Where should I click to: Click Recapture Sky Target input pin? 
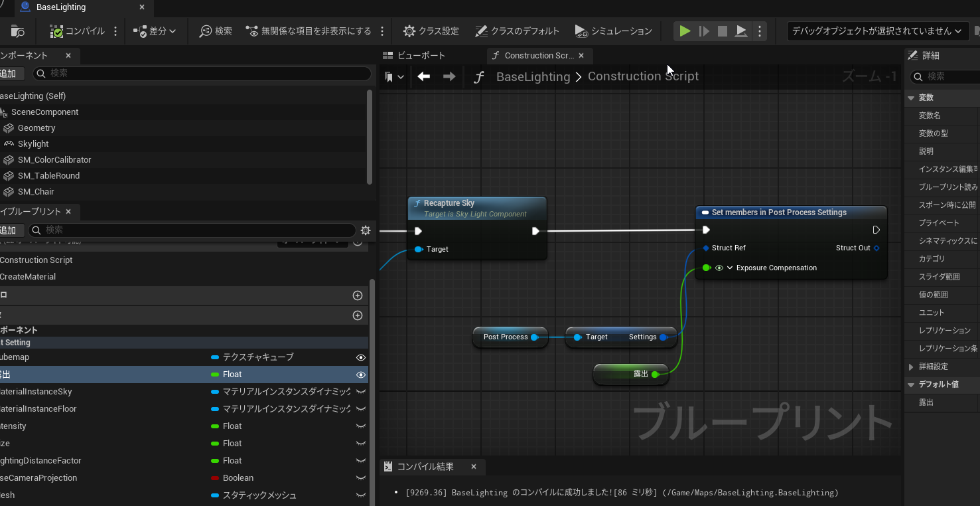coord(419,249)
